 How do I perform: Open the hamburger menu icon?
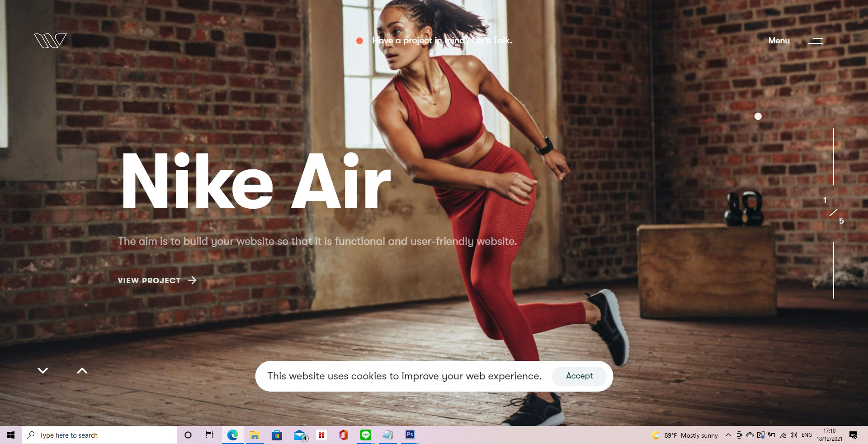click(x=815, y=41)
